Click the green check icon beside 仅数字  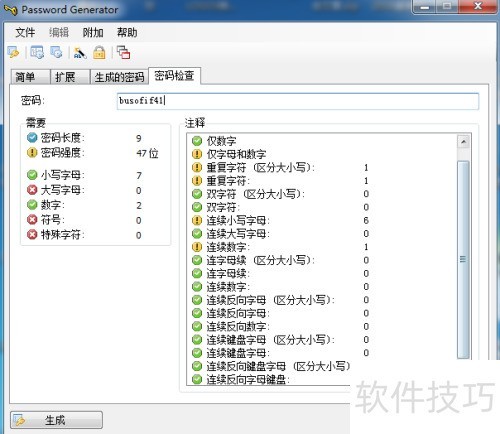pyautogui.click(x=197, y=141)
